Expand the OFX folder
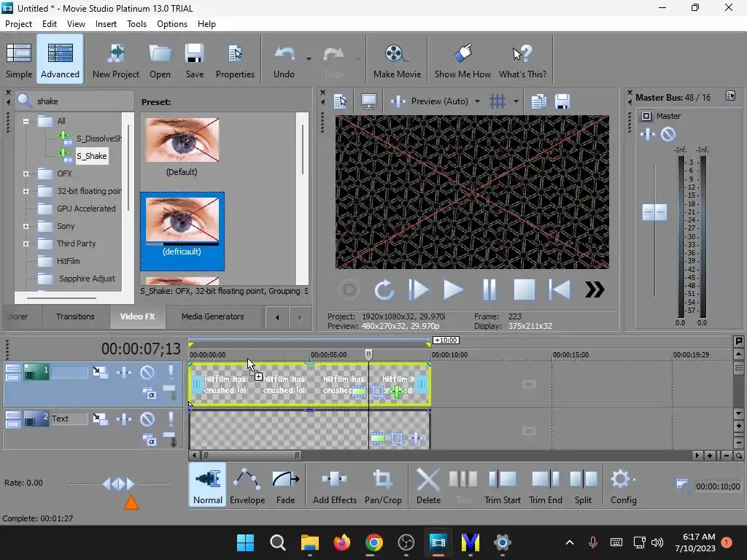The height and width of the screenshot is (560, 747). [x=26, y=174]
